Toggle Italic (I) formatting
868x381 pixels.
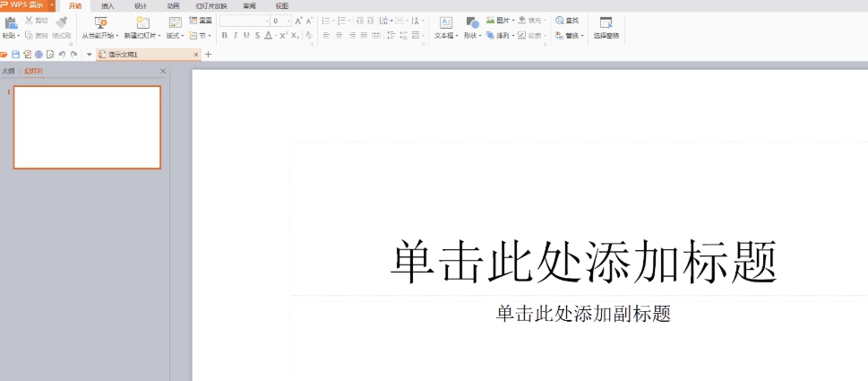point(236,36)
